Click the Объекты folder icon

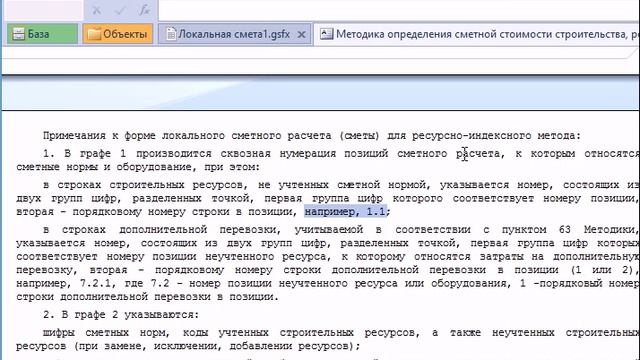tap(94, 34)
